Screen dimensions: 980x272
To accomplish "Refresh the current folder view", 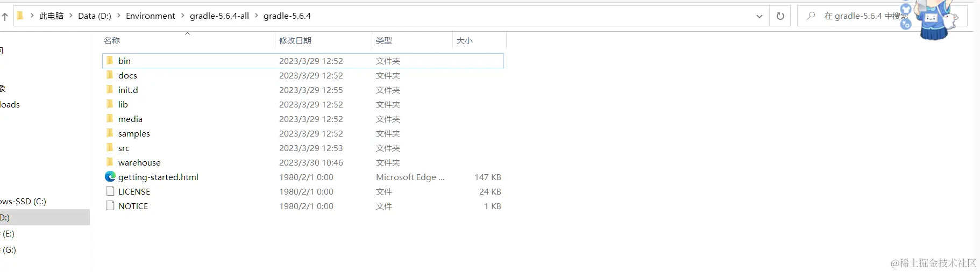I will click(x=780, y=16).
